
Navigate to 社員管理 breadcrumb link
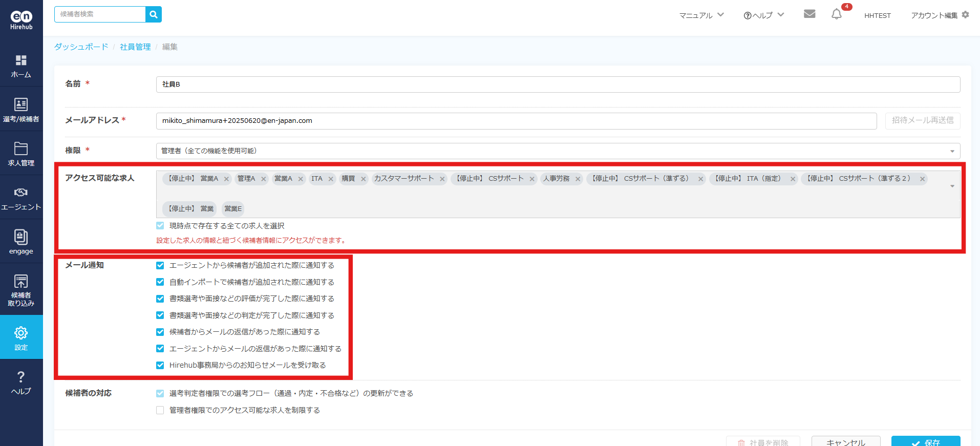[135, 47]
